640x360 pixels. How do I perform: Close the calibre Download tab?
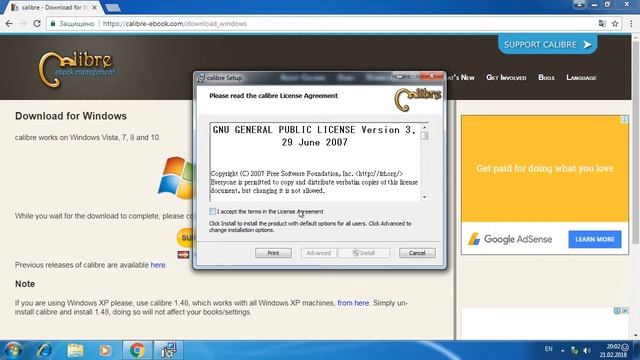click(95, 7)
